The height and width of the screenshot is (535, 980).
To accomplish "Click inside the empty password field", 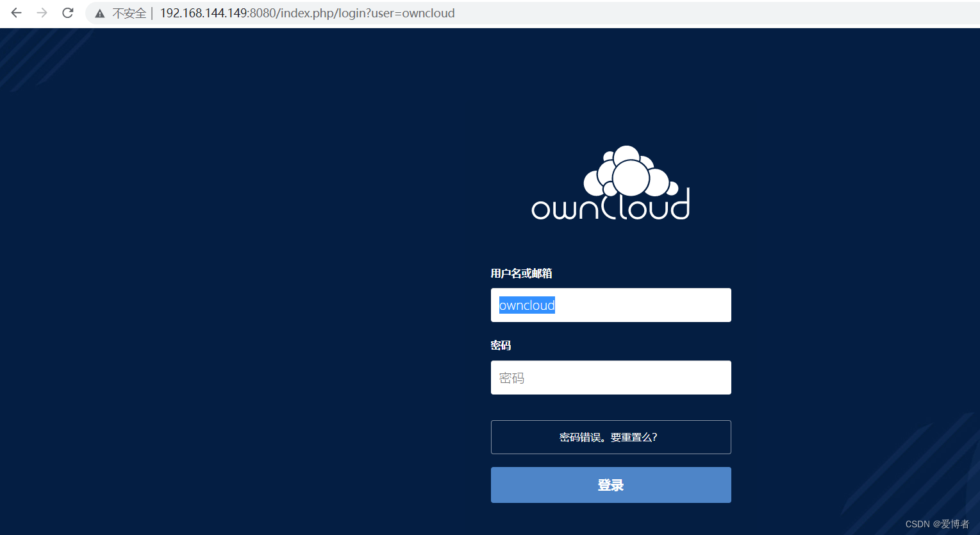I will coord(610,377).
